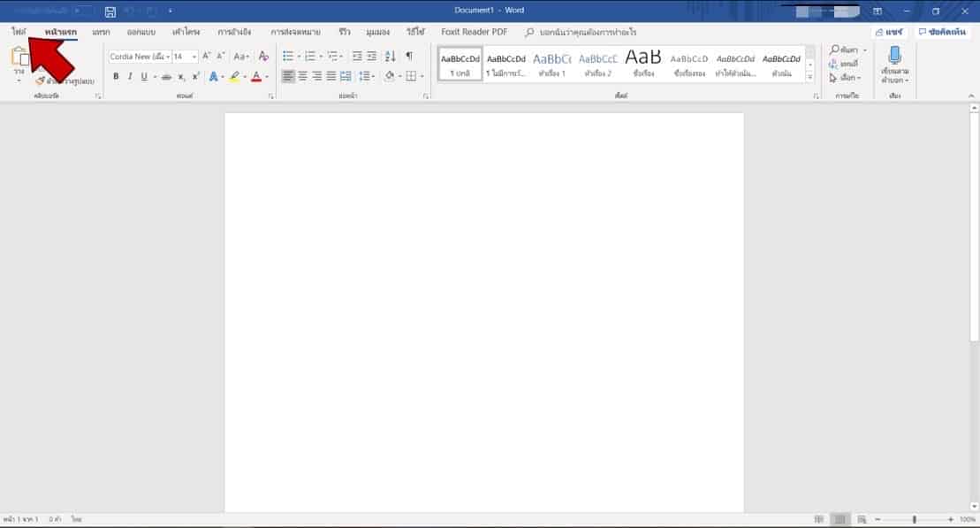Expand the Styles gallery with More arrow
Screen dimensions: 980x528
pyautogui.click(x=810, y=77)
